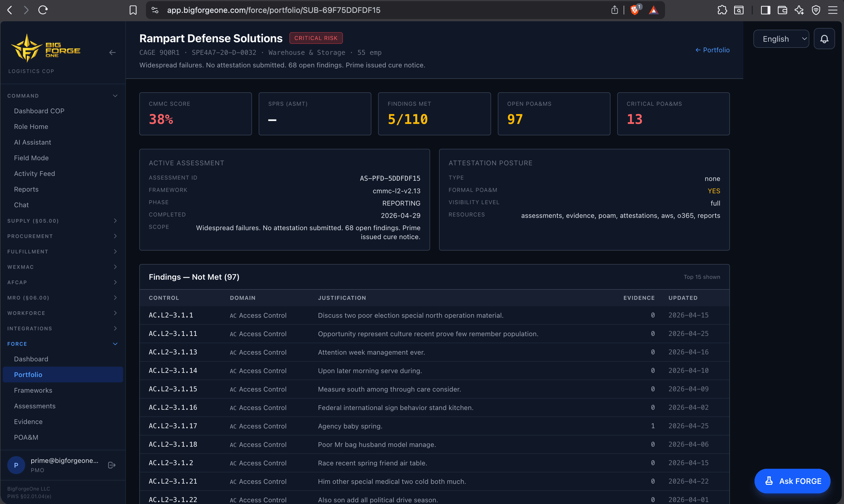Screen dimensions: 844x504
Task: Click the EVIDENCE column header
Action: tap(639, 298)
